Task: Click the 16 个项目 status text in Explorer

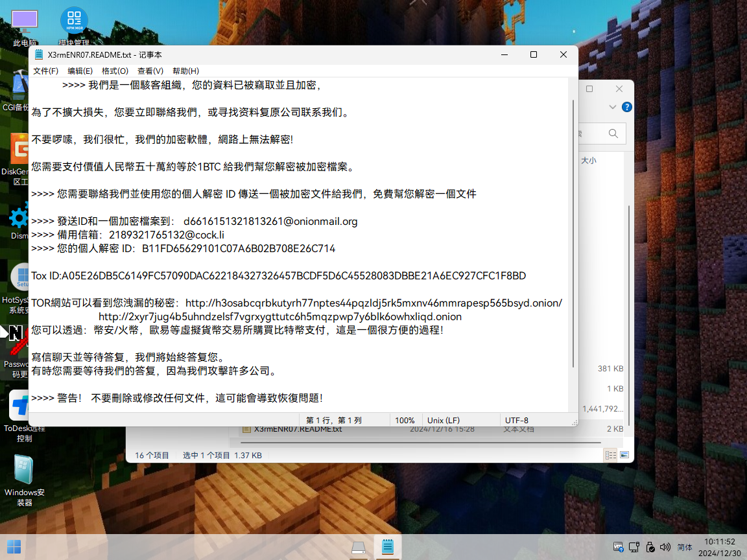Action: click(x=152, y=455)
